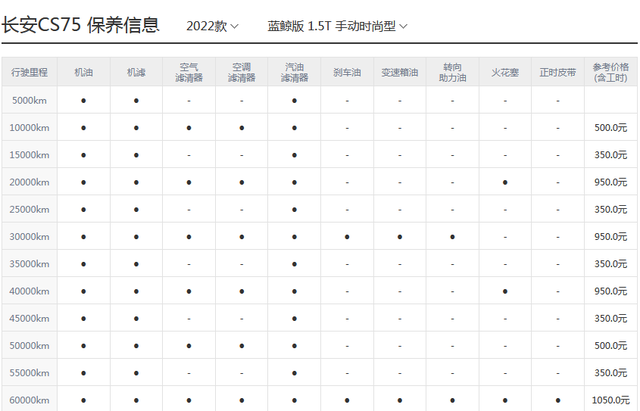640x411 pixels.
Task: Click the 机油 dot in 5000km row
Action: point(84,100)
